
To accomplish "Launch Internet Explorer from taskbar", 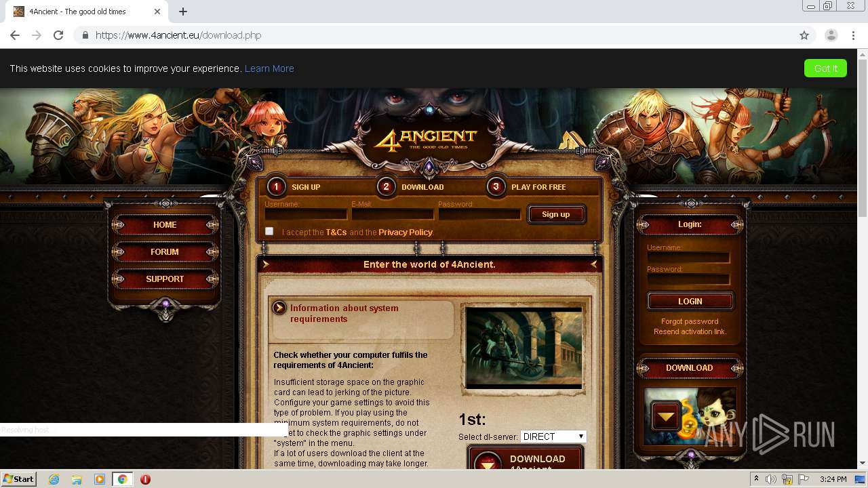I will (x=54, y=479).
